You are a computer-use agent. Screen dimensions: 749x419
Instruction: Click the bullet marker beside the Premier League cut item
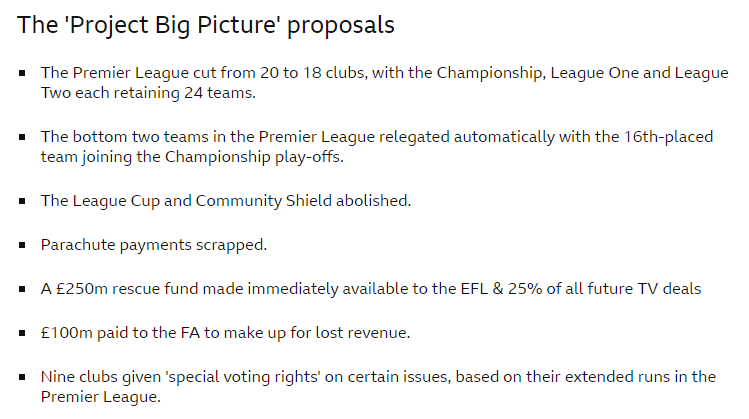[x=21, y=73]
